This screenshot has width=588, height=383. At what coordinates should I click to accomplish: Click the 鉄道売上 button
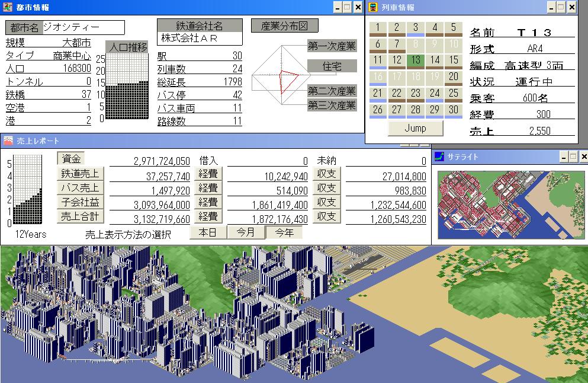pyautogui.click(x=81, y=173)
